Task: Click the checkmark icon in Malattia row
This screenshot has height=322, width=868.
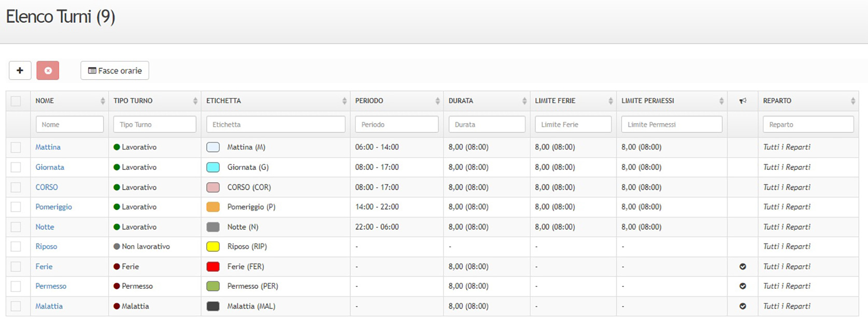Action: coord(743,306)
